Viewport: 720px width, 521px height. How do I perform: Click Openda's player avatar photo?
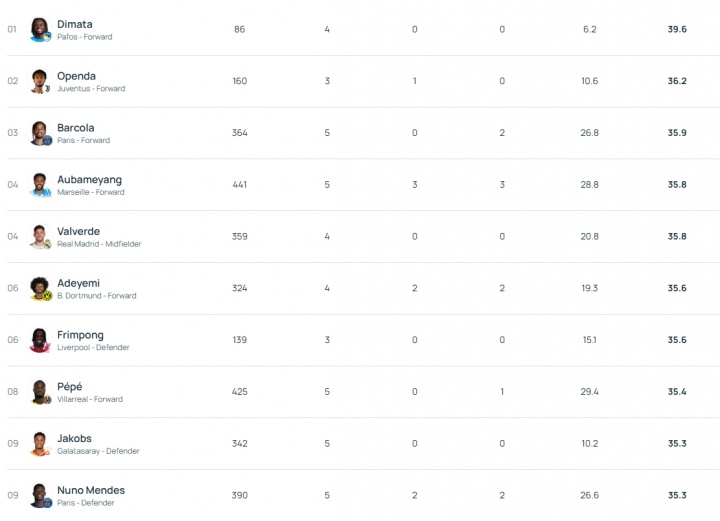tap(40, 81)
